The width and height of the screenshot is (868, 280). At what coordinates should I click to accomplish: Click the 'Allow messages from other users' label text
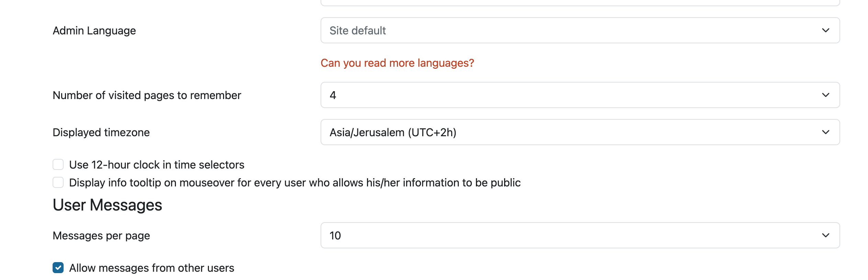tap(152, 268)
